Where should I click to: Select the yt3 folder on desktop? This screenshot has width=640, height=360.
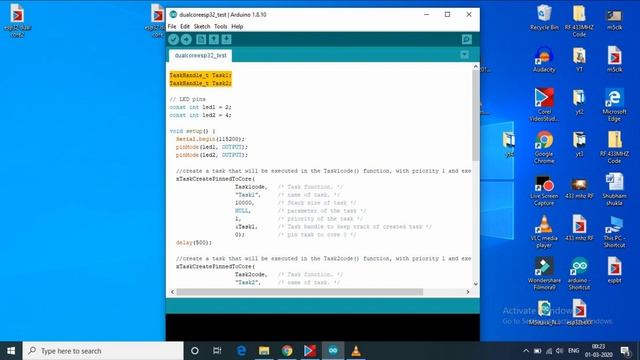coord(579,144)
